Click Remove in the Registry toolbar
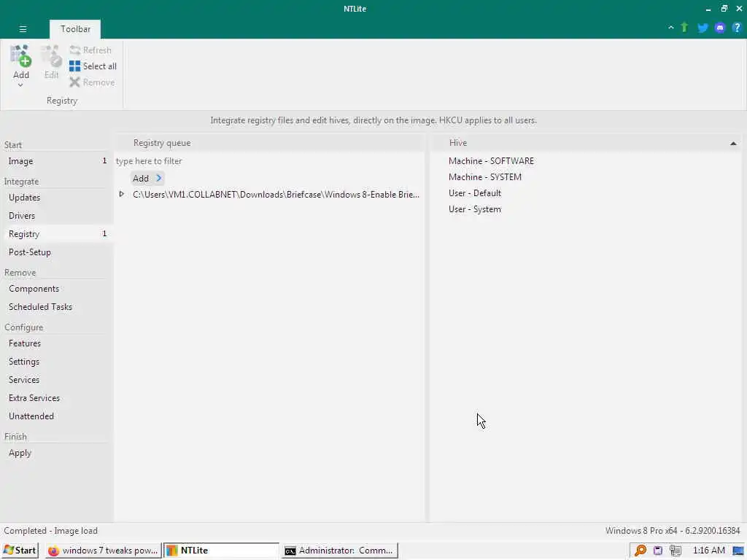The image size is (747, 560). coord(93,82)
